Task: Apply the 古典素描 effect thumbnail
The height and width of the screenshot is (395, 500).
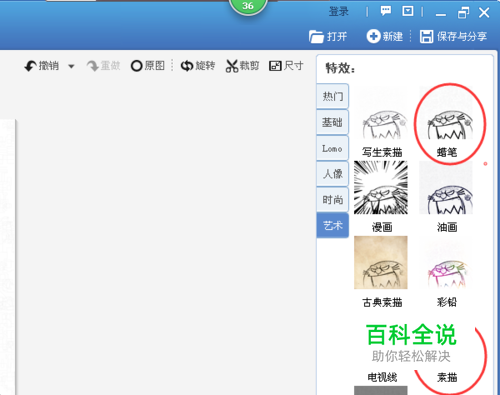Action: pos(381,263)
